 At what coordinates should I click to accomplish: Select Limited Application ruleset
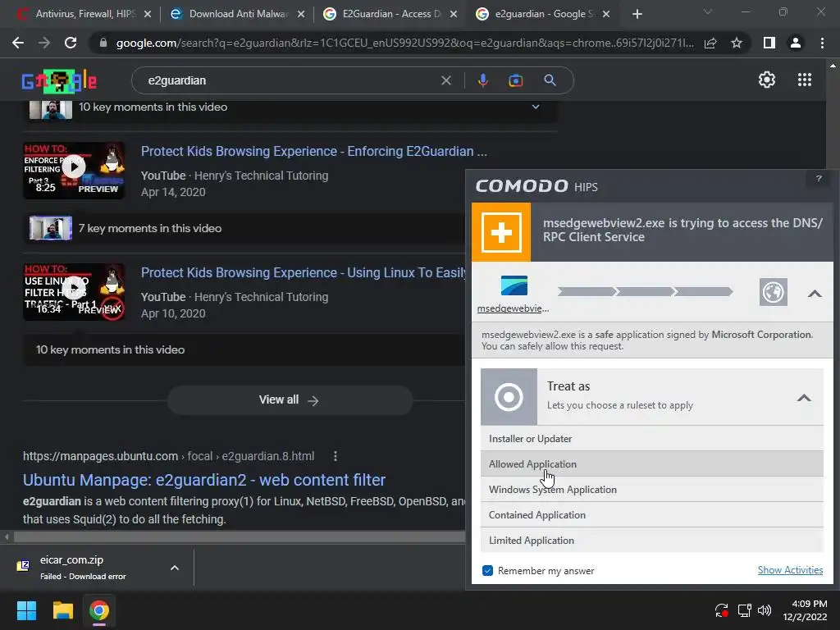coord(652,540)
